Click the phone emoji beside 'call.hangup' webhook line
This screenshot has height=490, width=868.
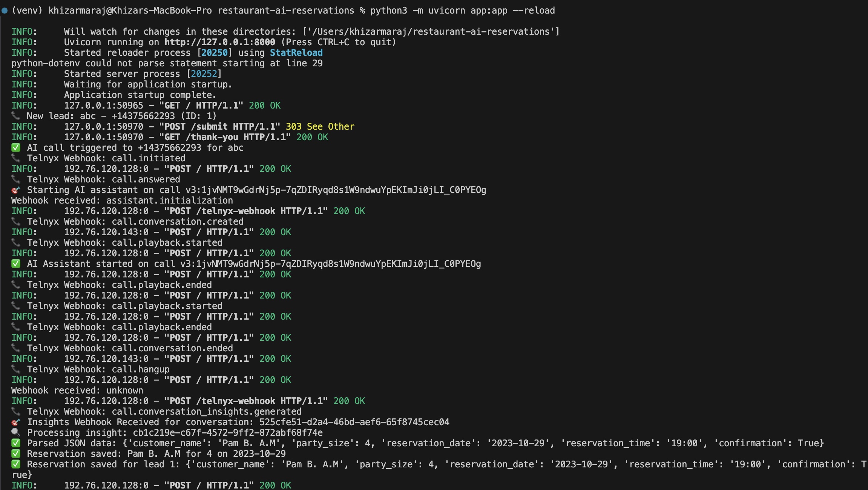tap(16, 369)
